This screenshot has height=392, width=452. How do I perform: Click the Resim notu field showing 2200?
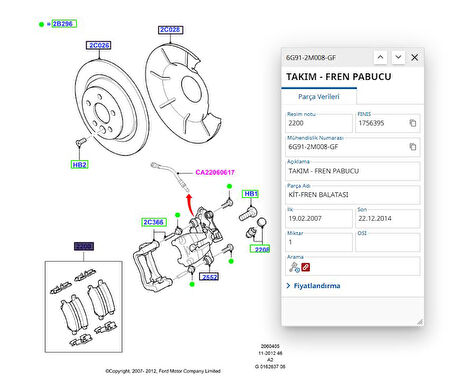click(x=319, y=123)
